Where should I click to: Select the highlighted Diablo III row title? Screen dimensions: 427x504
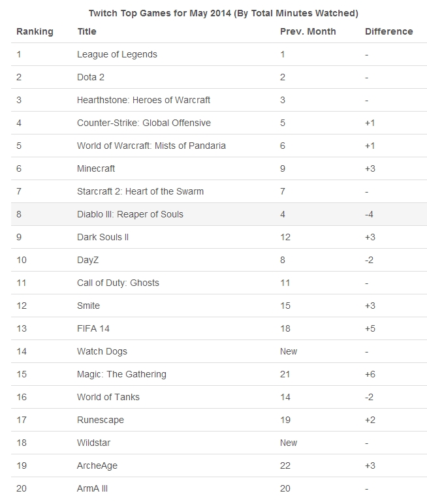130,214
